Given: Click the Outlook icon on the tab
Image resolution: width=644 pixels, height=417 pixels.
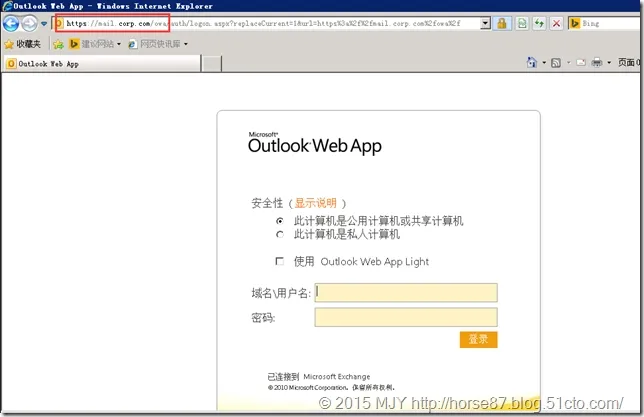Looking at the screenshot, I should point(11,64).
